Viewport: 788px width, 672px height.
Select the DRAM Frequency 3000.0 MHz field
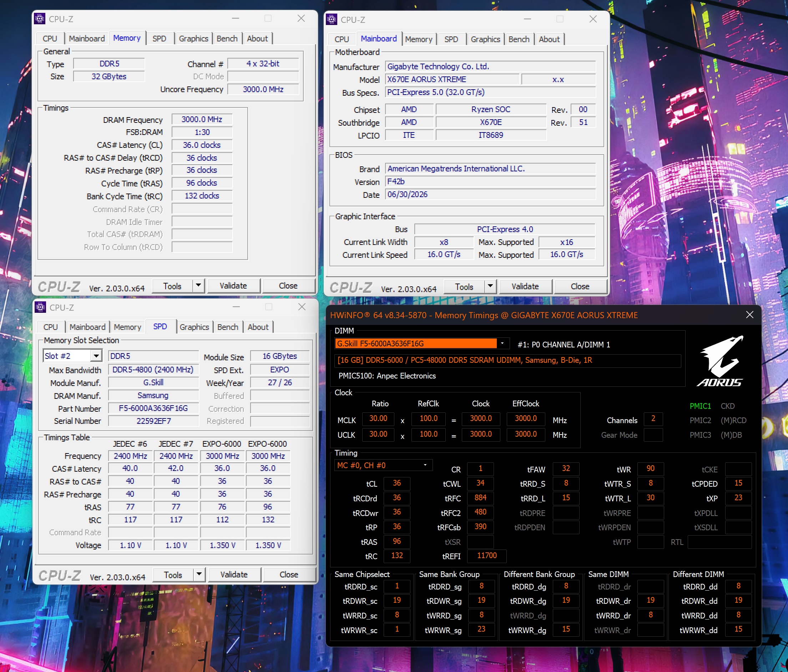point(202,120)
